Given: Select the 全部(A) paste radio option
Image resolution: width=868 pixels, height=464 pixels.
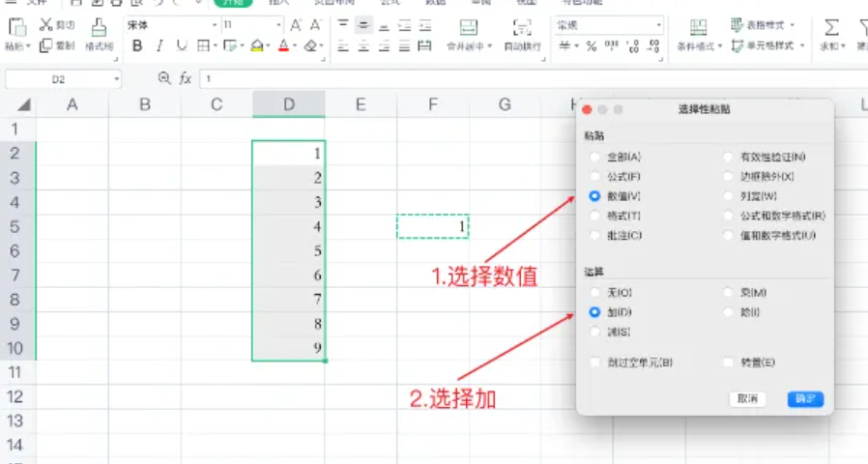Looking at the screenshot, I should (x=595, y=157).
